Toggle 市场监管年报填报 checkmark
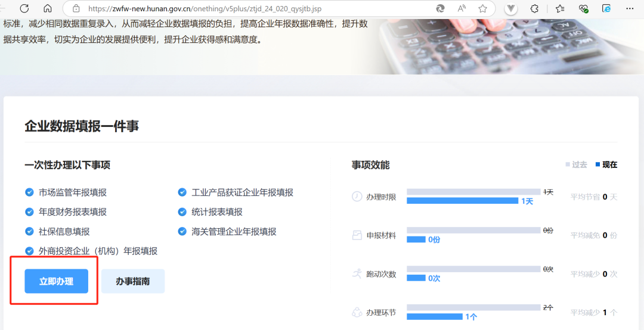Screen dimensions: 644x330 pyautogui.click(x=29, y=192)
